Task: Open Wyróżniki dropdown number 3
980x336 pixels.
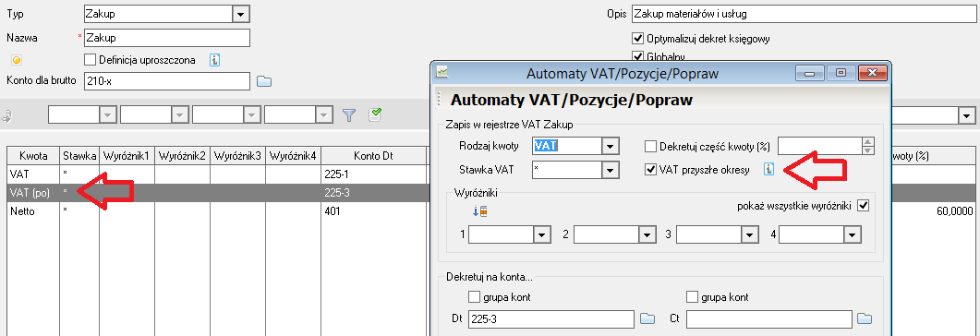Action: tap(749, 234)
